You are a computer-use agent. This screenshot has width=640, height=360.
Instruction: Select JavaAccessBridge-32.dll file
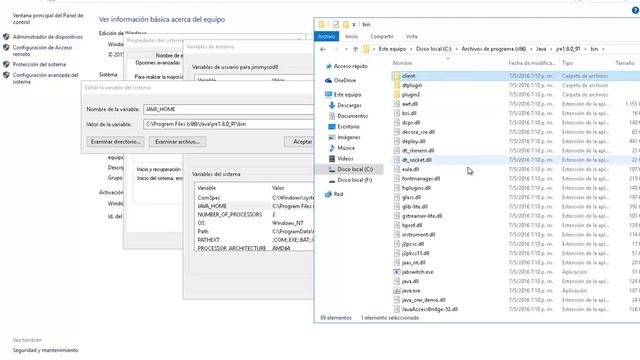tap(429, 309)
